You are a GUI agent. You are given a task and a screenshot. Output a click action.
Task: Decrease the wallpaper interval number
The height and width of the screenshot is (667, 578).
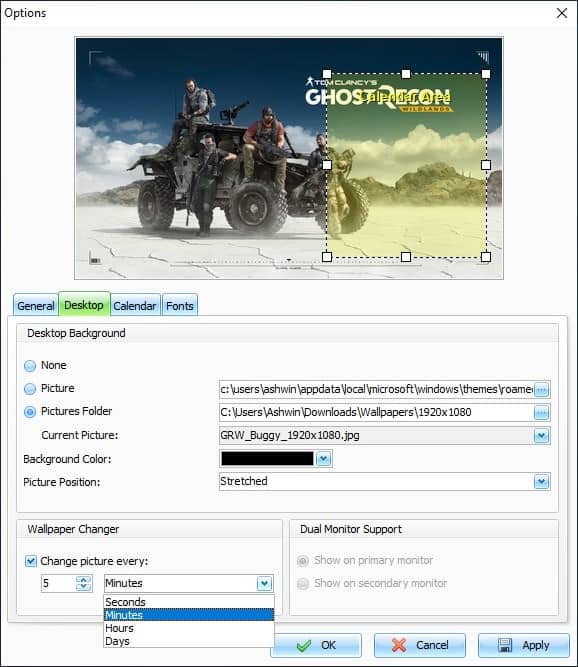coord(84,587)
